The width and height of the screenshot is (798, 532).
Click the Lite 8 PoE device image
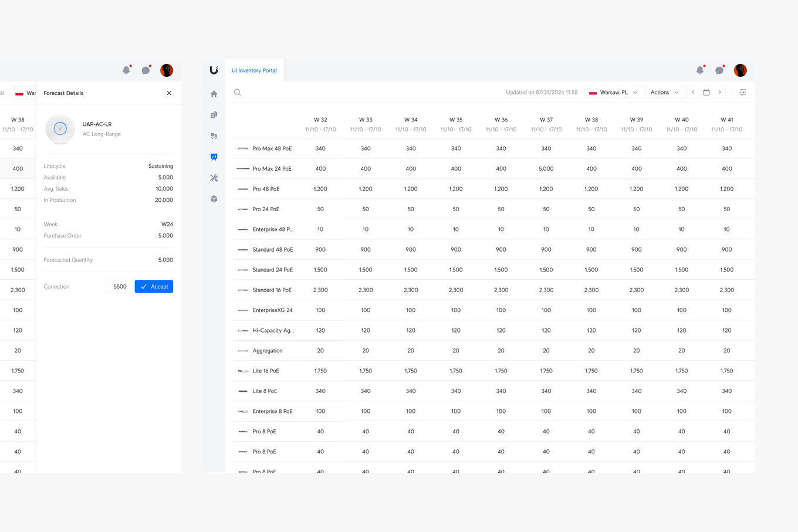pos(243,391)
